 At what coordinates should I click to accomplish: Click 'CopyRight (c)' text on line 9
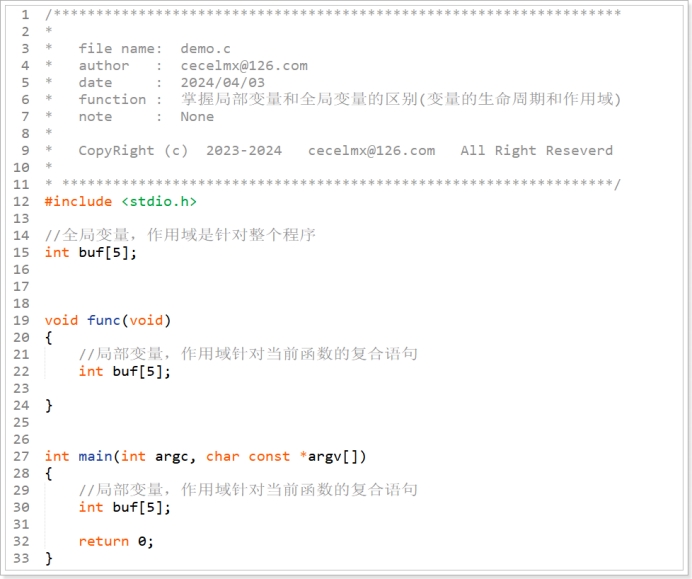[x=133, y=151]
